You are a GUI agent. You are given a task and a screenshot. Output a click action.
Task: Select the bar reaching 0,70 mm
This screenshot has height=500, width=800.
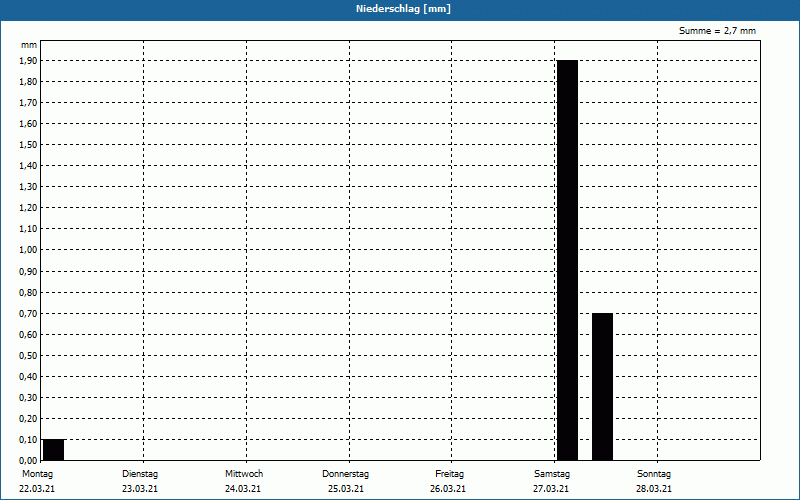pyautogui.click(x=603, y=387)
